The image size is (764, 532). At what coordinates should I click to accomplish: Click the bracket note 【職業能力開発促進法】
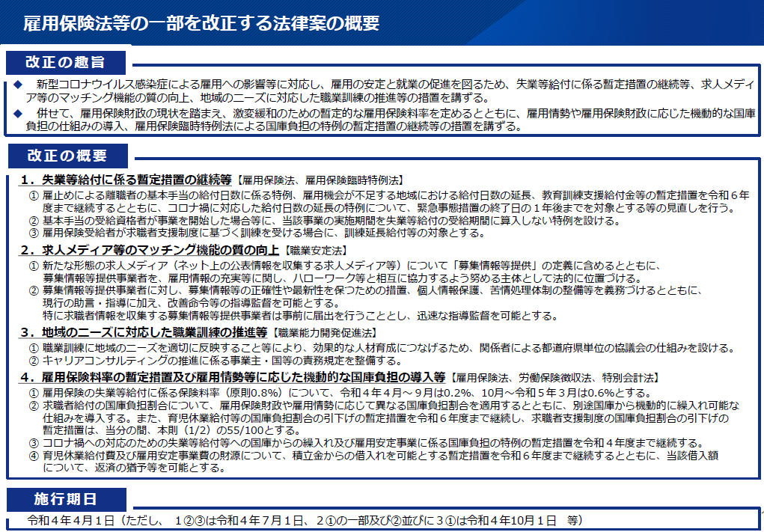(x=325, y=333)
